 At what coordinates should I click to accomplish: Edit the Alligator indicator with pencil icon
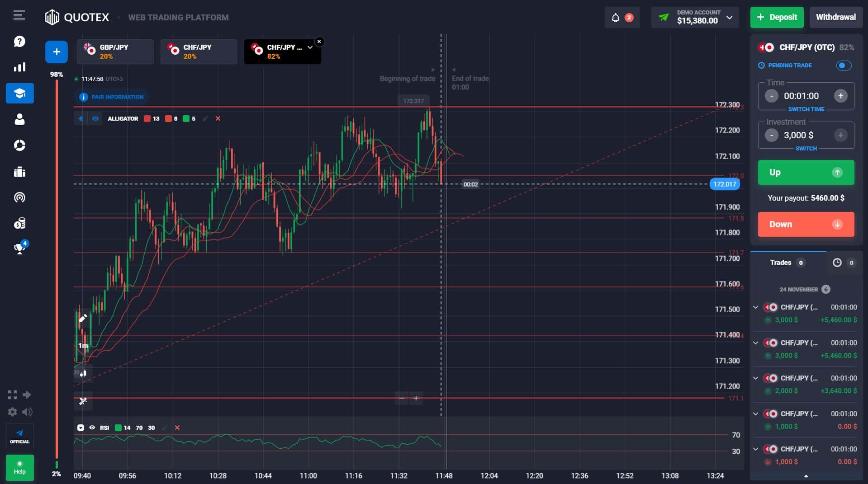(205, 118)
